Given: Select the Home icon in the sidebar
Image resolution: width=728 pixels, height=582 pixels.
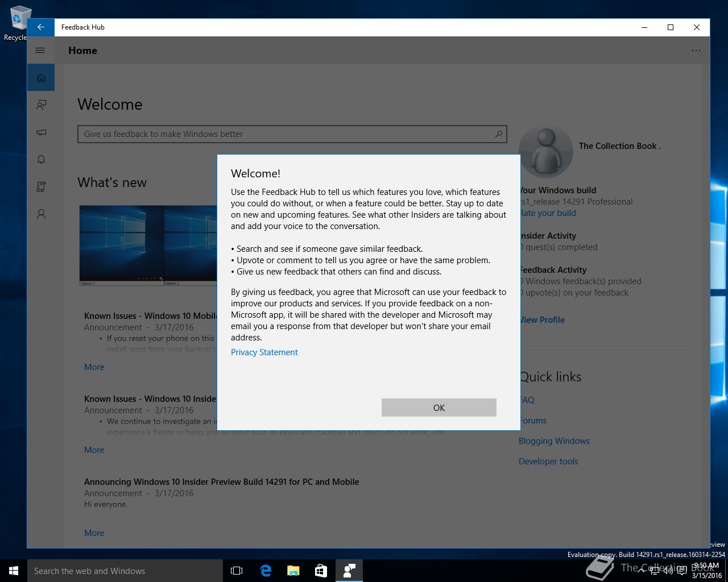Looking at the screenshot, I should tap(41, 77).
